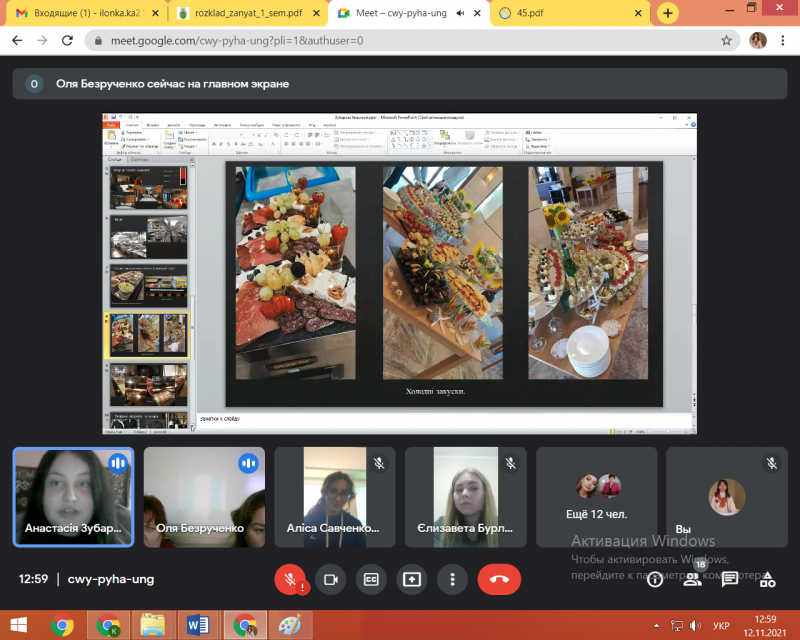Select Анастасія Зубар participant tile

click(x=73, y=497)
